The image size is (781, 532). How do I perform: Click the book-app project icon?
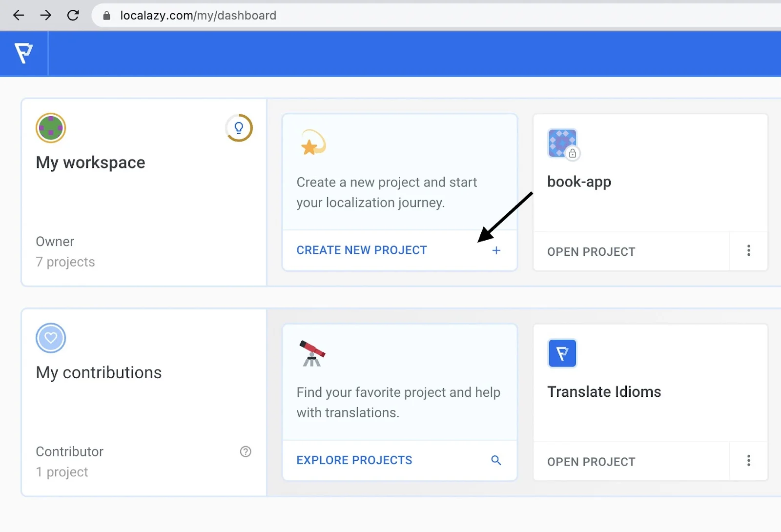(x=562, y=143)
